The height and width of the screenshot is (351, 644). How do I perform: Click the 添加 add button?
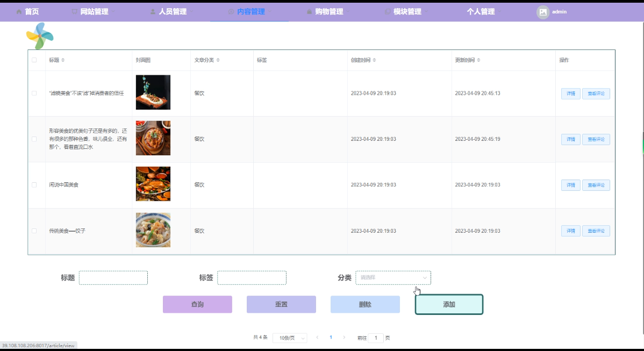pyautogui.click(x=449, y=304)
